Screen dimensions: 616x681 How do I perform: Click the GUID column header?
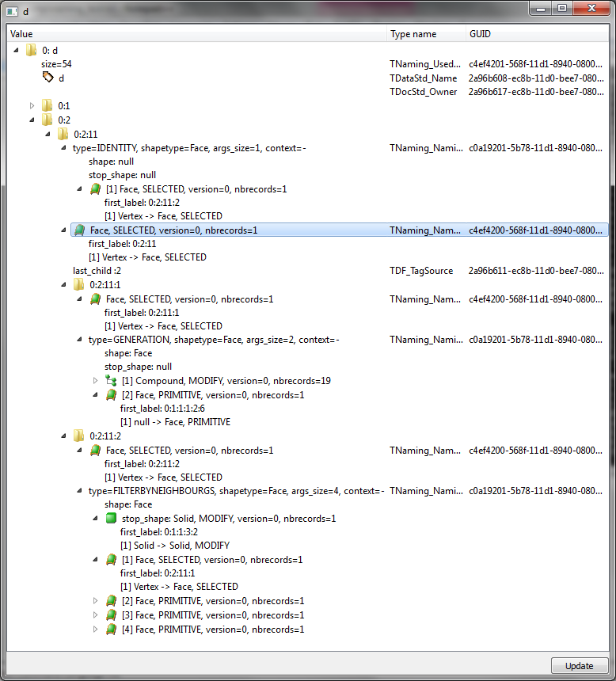click(x=537, y=34)
